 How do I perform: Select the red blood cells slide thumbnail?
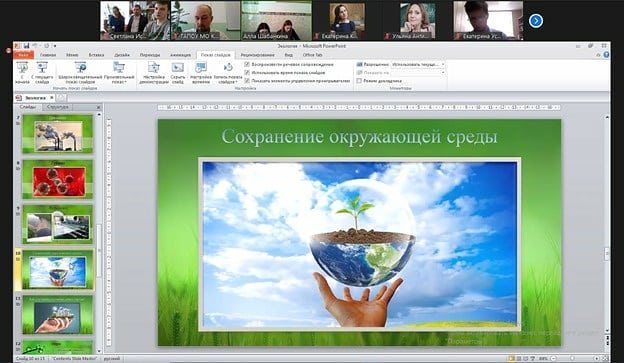[58, 180]
